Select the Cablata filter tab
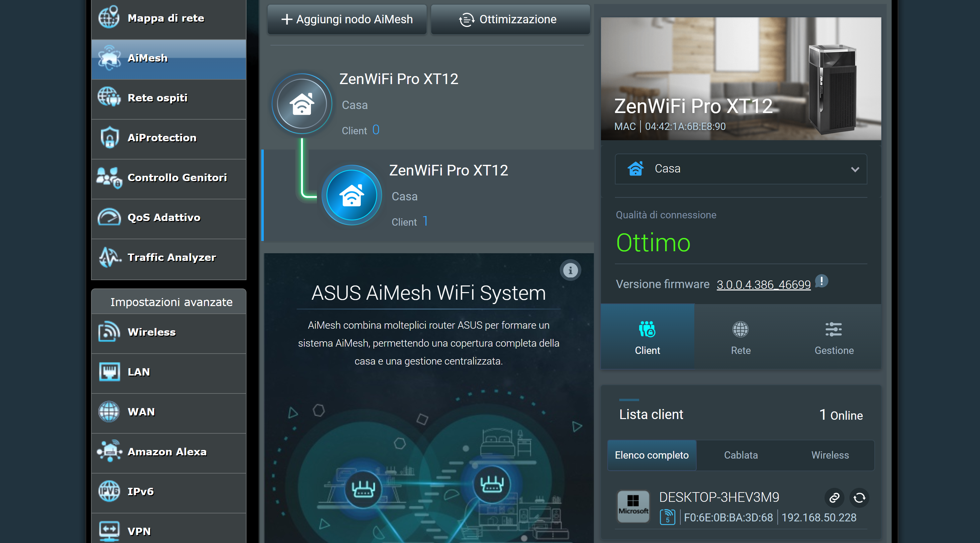This screenshot has width=980, height=543. 741,455
